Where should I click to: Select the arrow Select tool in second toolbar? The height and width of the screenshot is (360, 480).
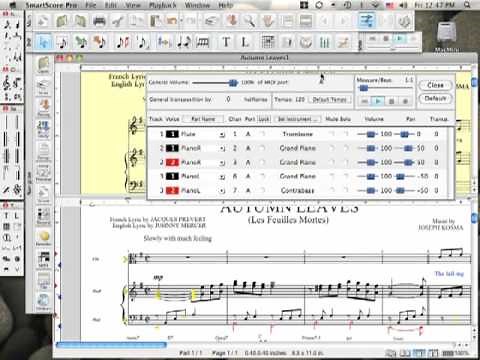pyautogui.click(x=44, y=42)
